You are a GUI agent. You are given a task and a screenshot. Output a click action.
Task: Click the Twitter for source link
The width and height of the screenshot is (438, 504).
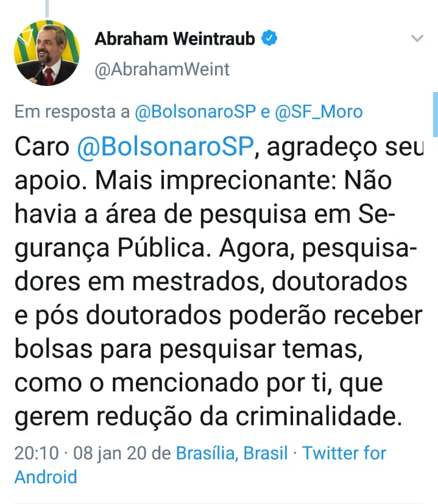coord(344,453)
